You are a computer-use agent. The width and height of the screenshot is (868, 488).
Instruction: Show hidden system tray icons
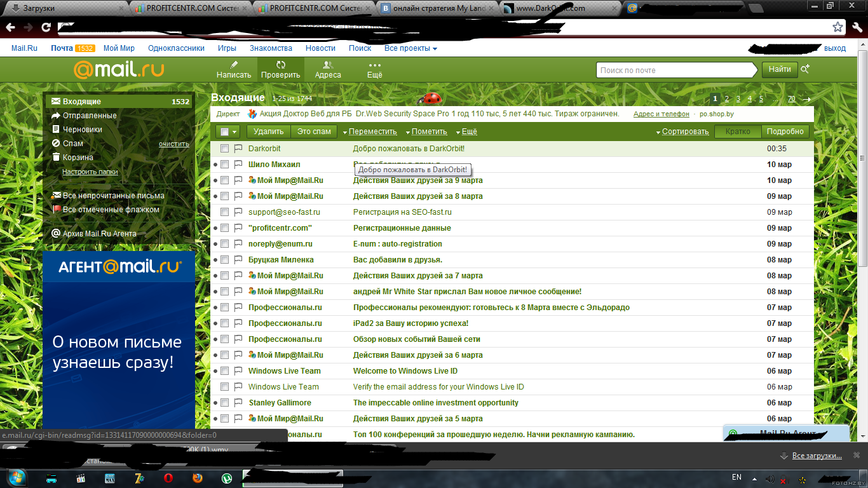(755, 478)
